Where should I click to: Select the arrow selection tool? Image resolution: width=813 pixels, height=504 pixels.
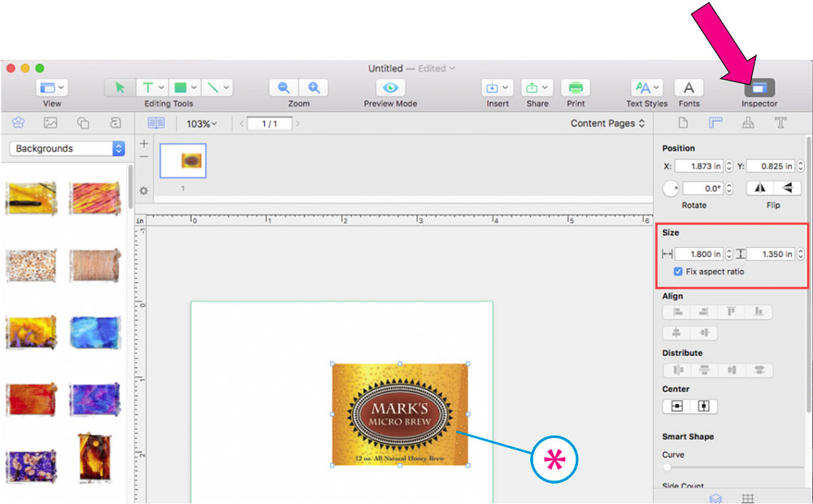tap(120, 88)
